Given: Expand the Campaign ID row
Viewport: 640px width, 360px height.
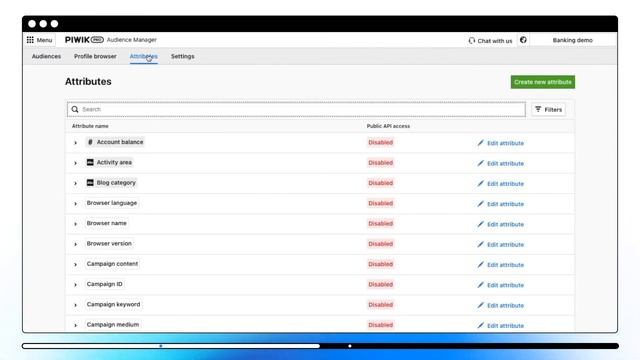Looking at the screenshot, I should pyautogui.click(x=76, y=285).
